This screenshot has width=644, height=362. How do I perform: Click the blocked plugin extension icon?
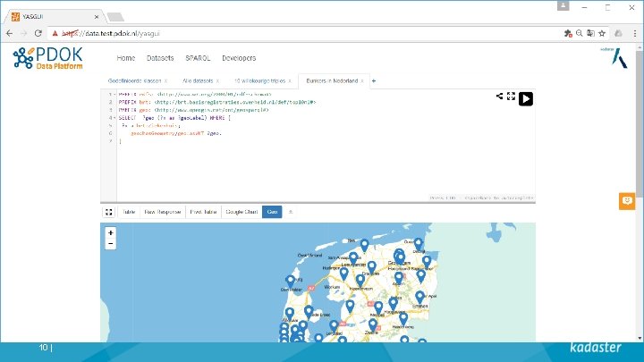point(568,34)
